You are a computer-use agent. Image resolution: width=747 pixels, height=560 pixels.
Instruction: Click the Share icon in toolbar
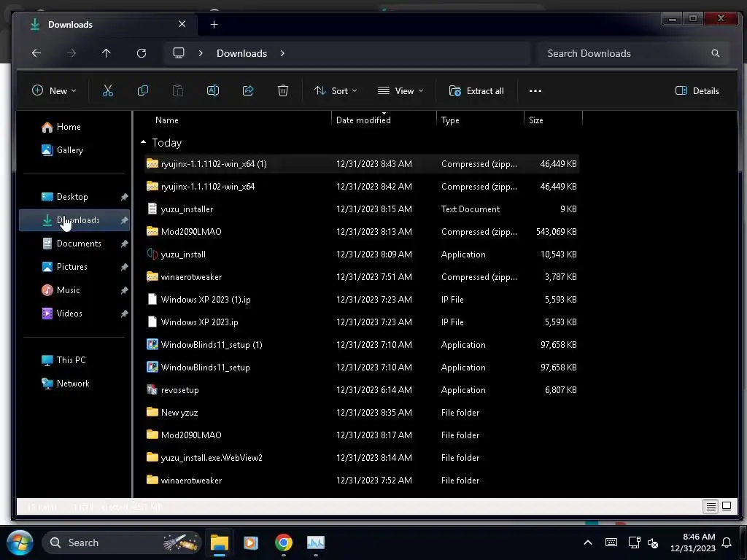tap(248, 90)
